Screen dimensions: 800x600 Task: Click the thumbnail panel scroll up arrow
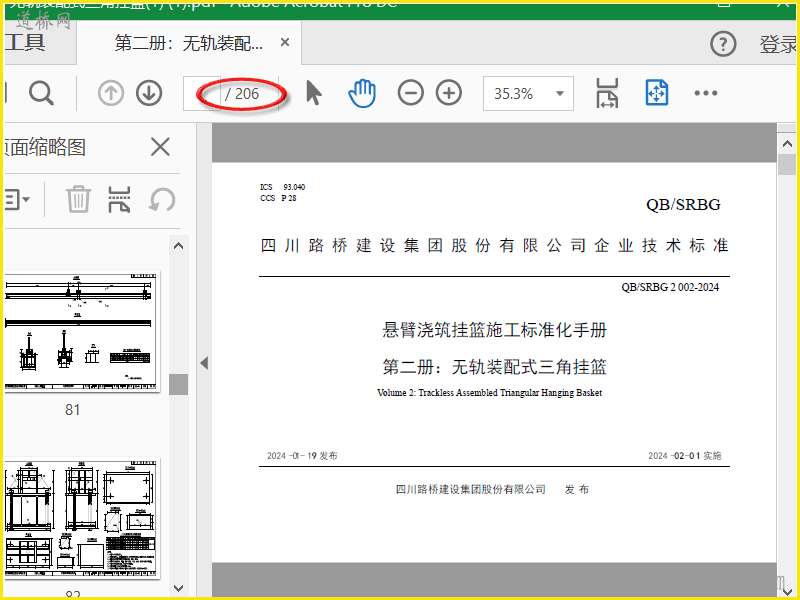178,246
